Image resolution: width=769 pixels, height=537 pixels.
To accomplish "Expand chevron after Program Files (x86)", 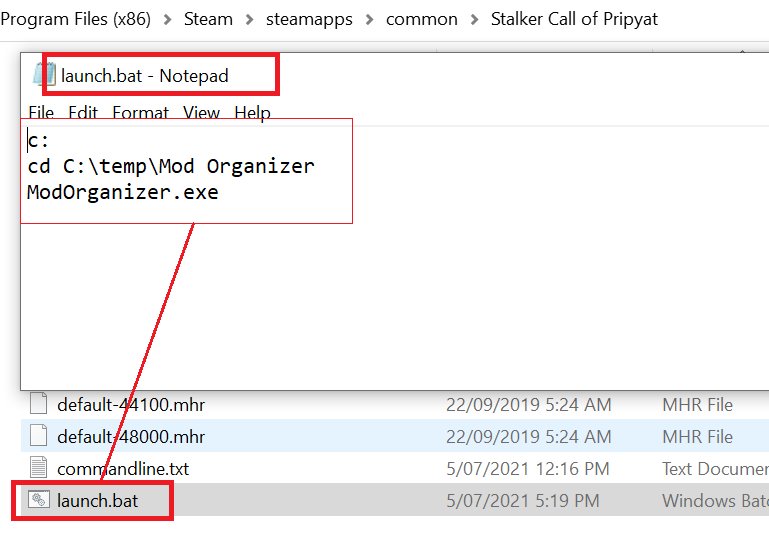I will [x=168, y=20].
